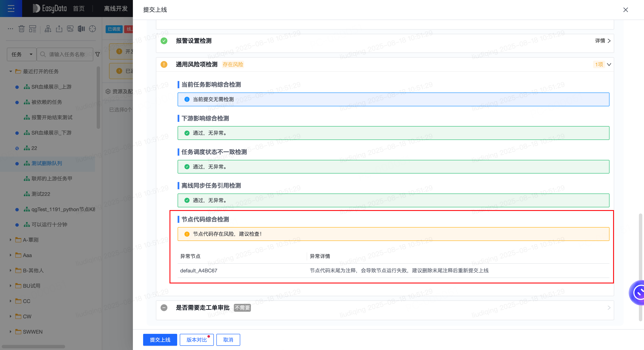Collapse the 最近打开的任务 folder
The height and width of the screenshot is (350, 644).
(x=10, y=71)
